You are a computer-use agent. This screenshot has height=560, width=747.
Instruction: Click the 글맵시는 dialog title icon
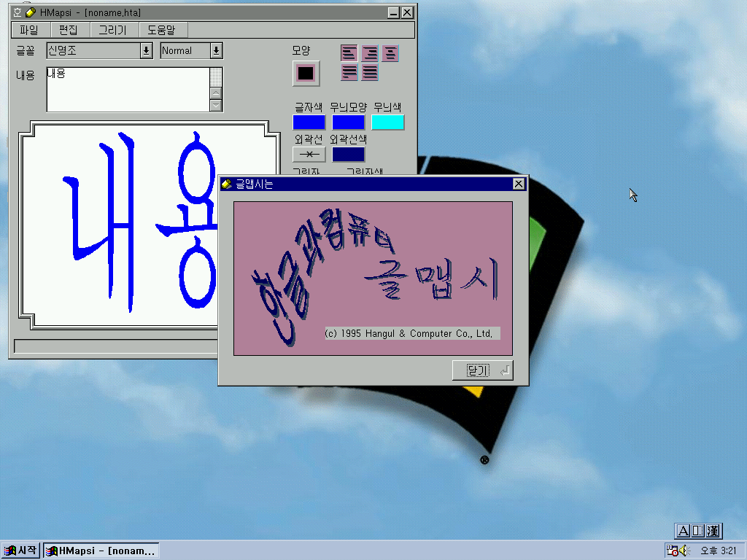(227, 184)
